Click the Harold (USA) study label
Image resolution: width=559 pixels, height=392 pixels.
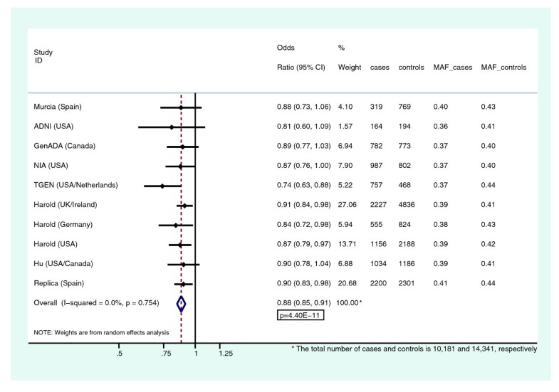pyautogui.click(x=56, y=244)
